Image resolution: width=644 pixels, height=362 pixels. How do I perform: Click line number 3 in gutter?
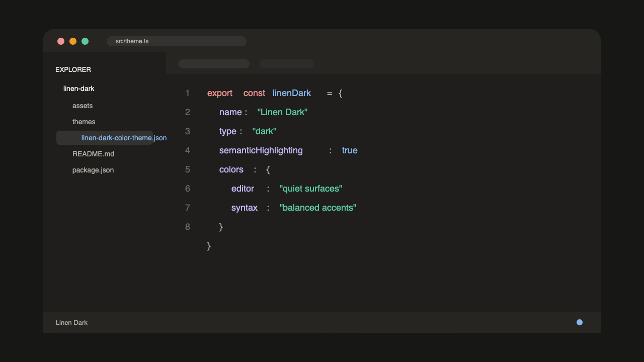pos(188,131)
